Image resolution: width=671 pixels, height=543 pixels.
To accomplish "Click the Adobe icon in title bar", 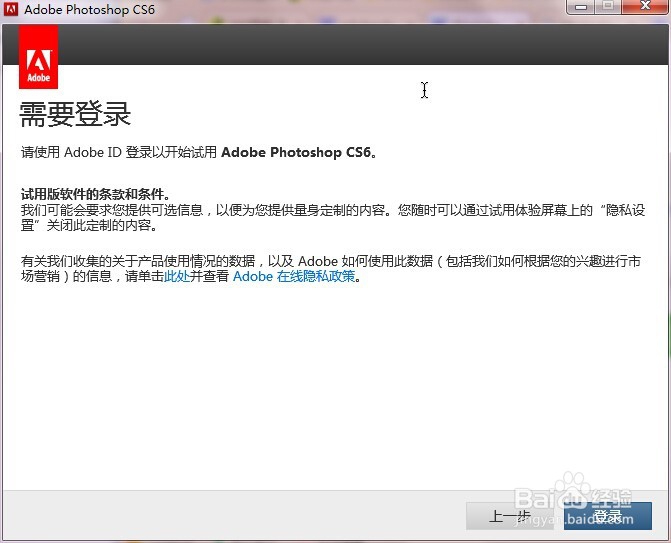I will (x=11, y=9).
